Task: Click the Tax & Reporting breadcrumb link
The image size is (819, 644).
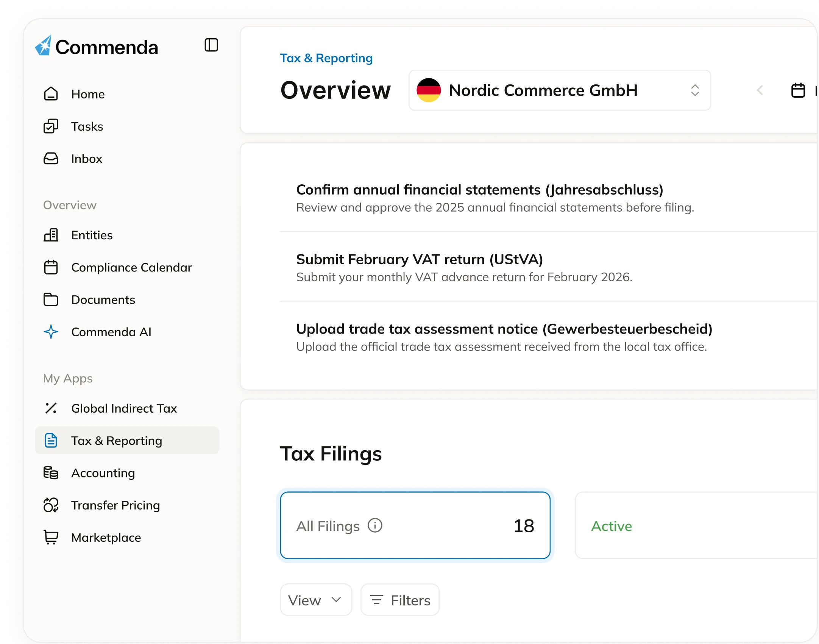Action: [326, 58]
